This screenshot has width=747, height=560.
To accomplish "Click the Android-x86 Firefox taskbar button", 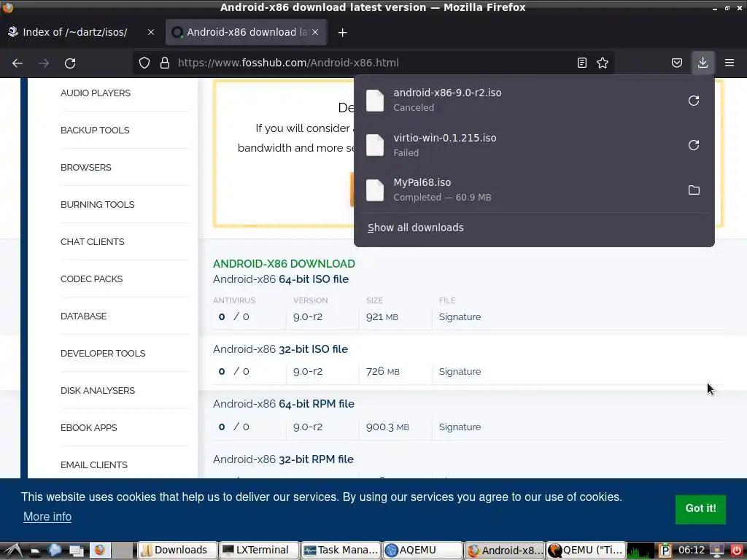I will (x=505, y=550).
